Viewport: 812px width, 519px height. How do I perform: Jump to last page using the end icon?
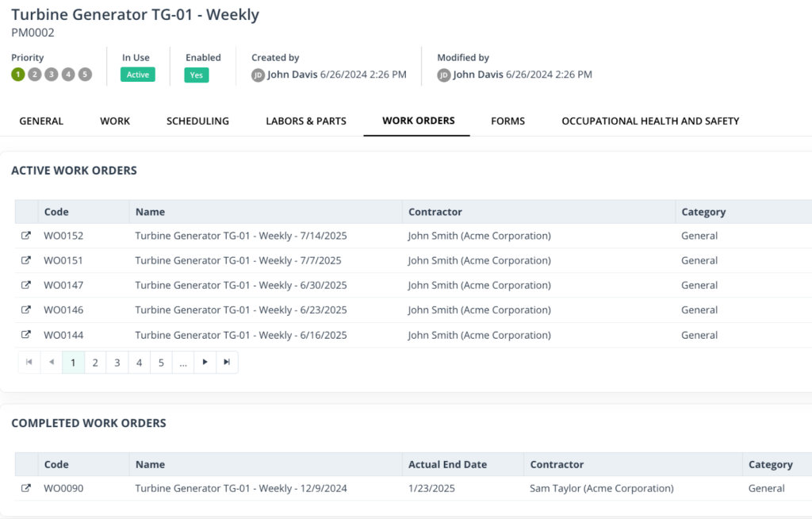click(x=228, y=362)
